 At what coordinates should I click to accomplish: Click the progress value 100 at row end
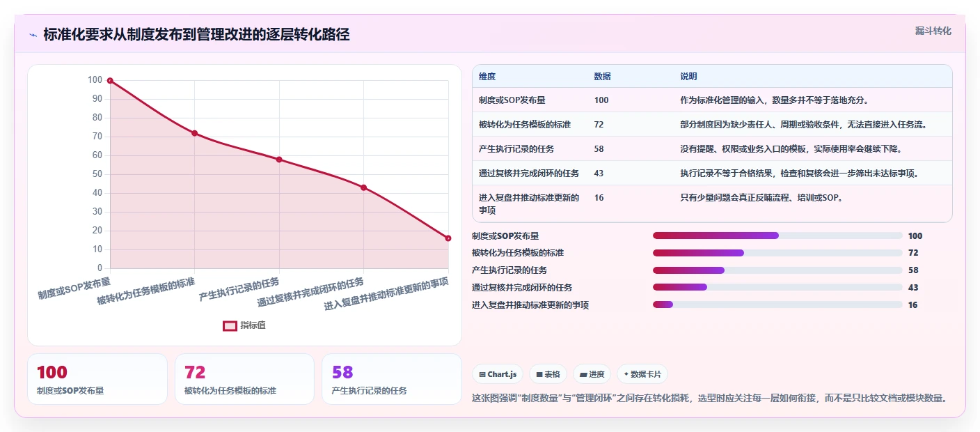pyautogui.click(x=915, y=236)
